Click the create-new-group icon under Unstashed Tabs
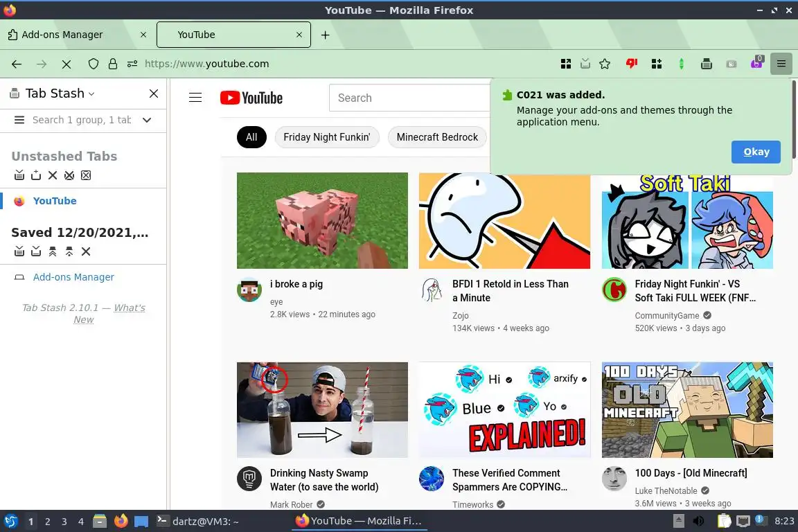 pos(36,175)
